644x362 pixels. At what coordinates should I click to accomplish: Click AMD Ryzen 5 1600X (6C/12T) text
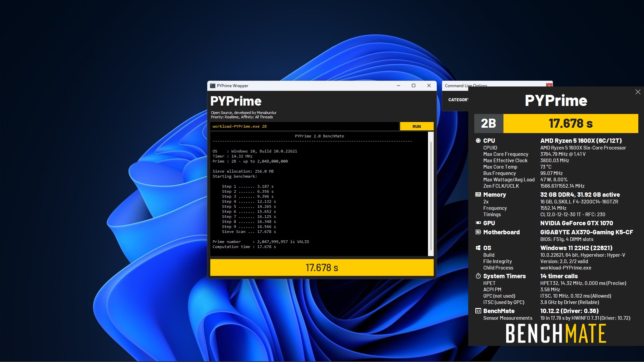pyautogui.click(x=581, y=141)
